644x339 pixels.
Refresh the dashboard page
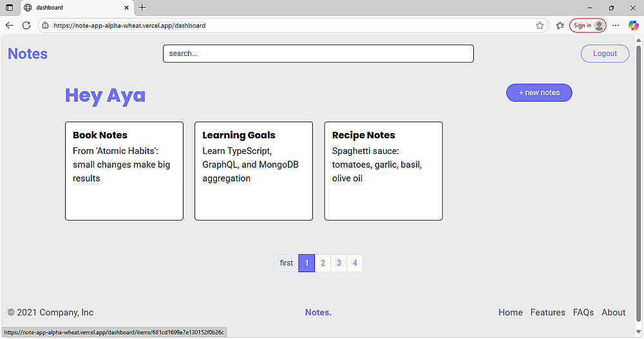pyautogui.click(x=26, y=26)
